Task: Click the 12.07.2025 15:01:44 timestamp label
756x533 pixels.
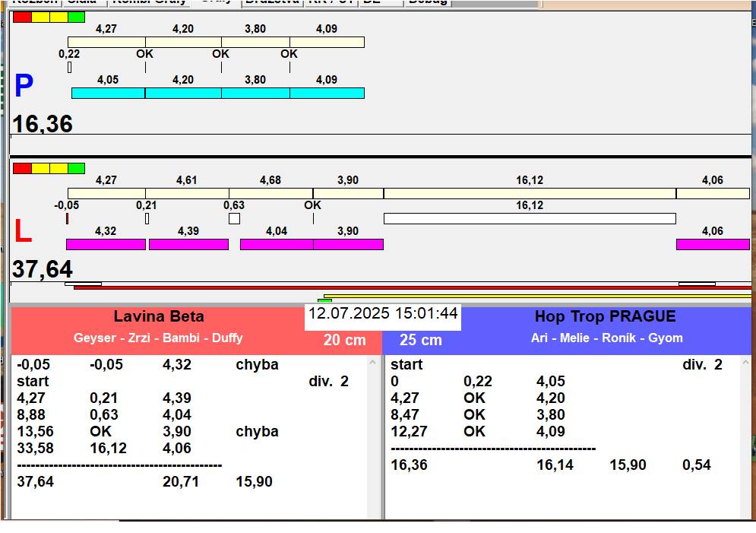Action: [383, 313]
